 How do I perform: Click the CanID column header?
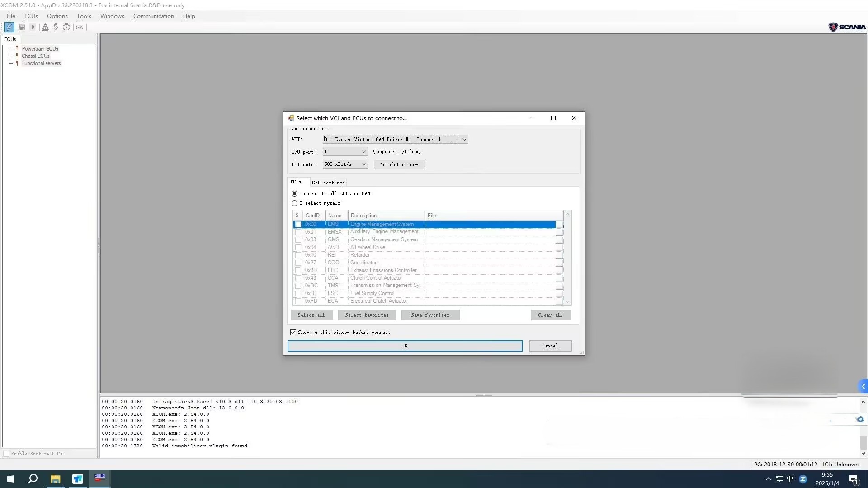coord(314,216)
